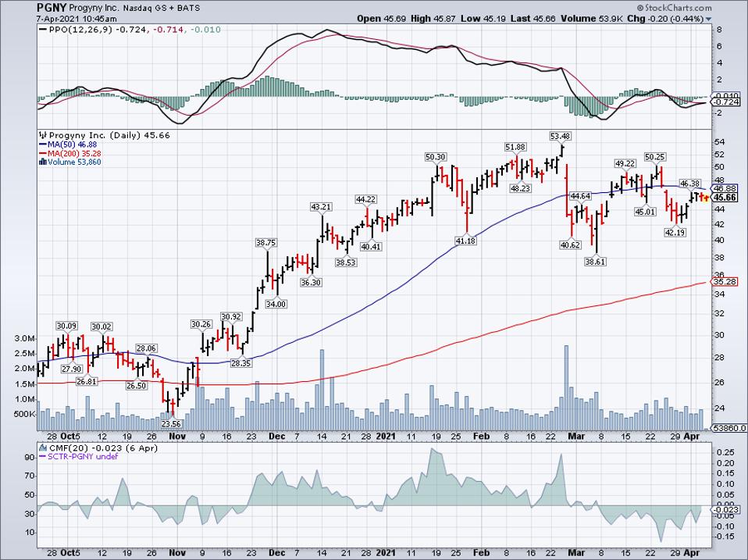Click the 42.19 low price label
This screenshot has width=748, height=560.
click(x=675, y=232)
